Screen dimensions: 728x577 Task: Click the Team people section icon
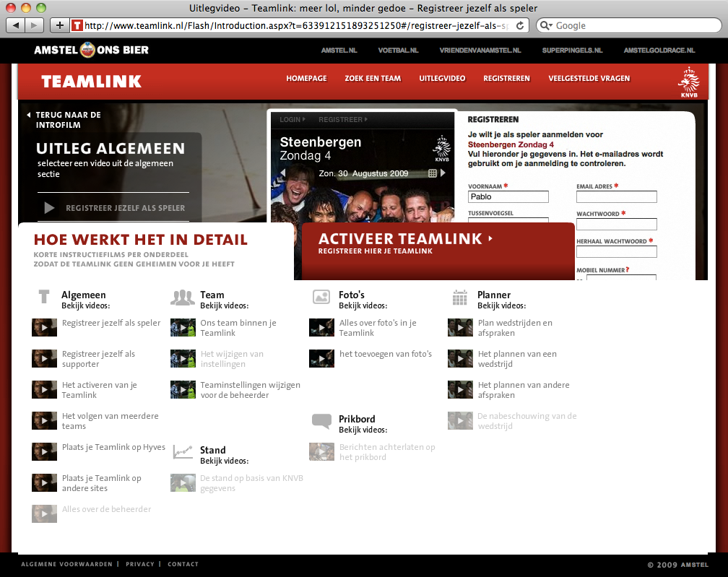coord(183,297)
